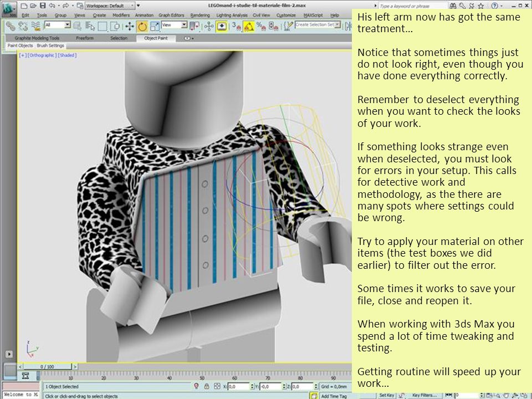Click the [Shaded] viewport label
532x399 pixels.
[67, 55]
